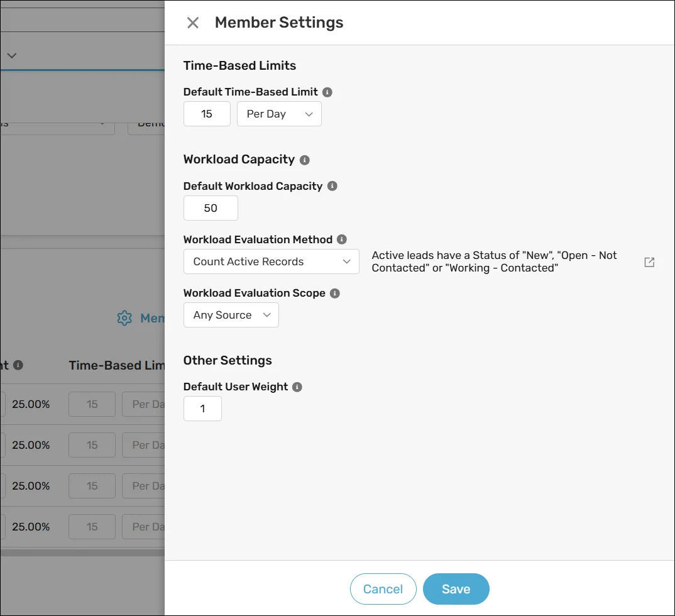Show info for Default Time-Based Limit
Image resolution: width=675 pixels, height=616 pixels.
pos(327,92)
